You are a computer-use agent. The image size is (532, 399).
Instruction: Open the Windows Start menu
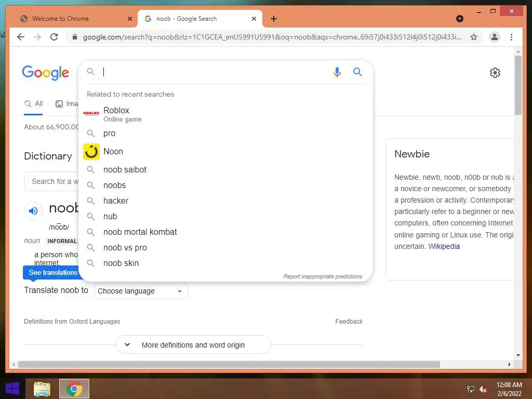pyautogui.click(x=12, y=389)
